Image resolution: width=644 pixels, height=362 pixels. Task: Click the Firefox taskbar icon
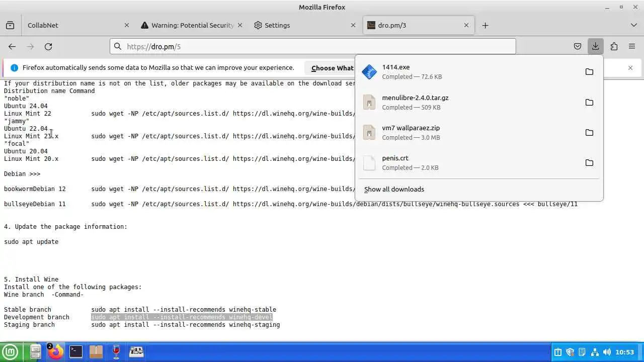(x=55, y=352)
